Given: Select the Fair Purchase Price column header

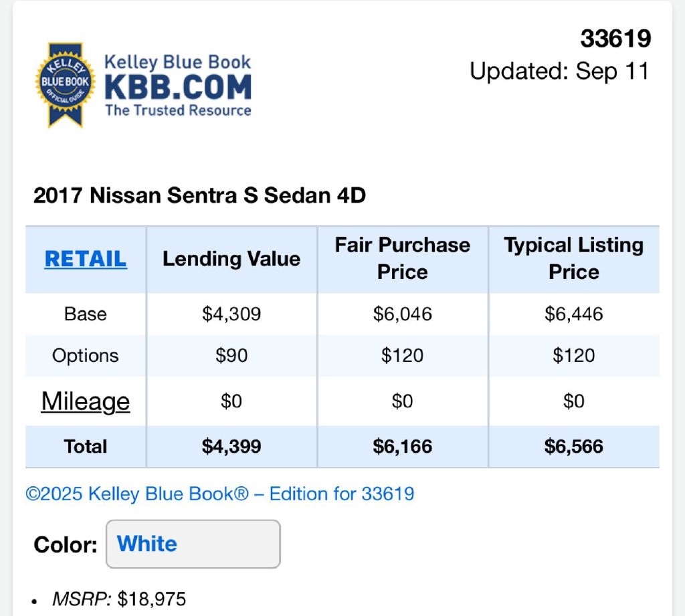Looking at the screenshot, I should coord(403,258).
